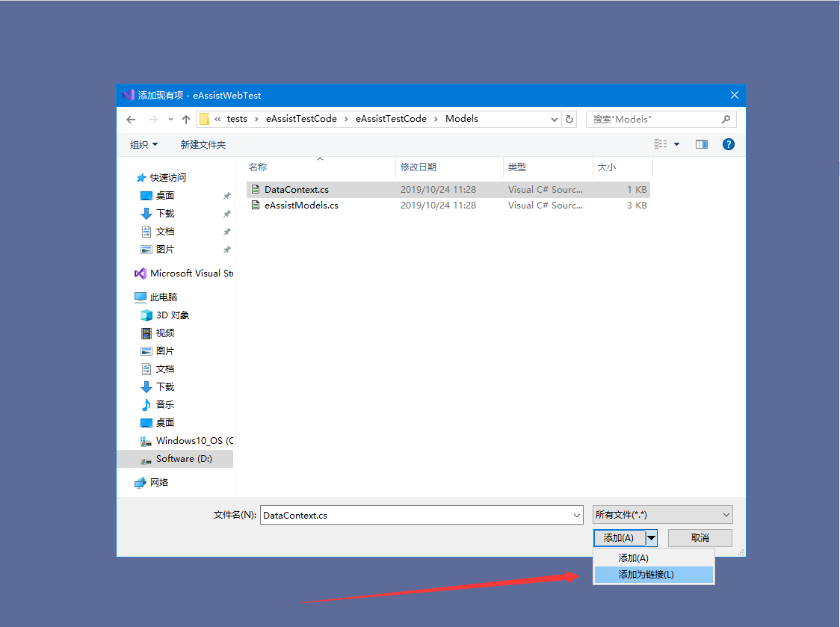Open the 组织 organize menu
Image resolution: width=840 pixels, height=627 pixels.
pos(143,145)
